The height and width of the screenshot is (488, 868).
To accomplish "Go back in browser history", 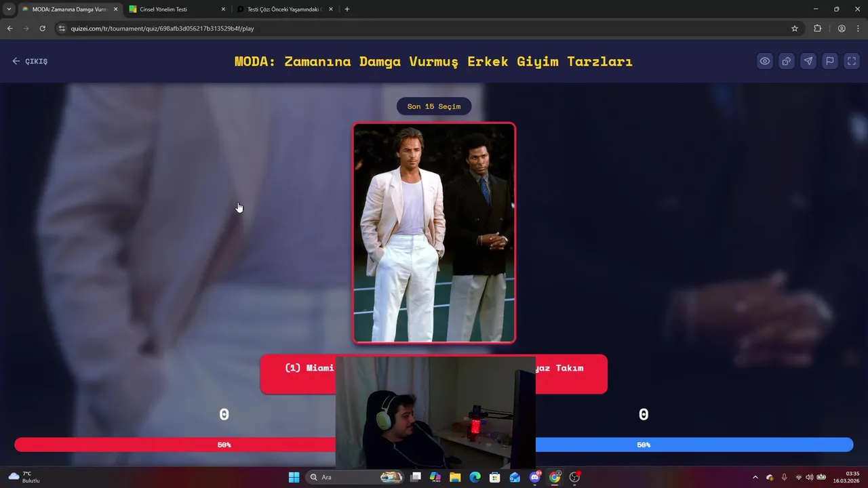I will click(9, 28).
